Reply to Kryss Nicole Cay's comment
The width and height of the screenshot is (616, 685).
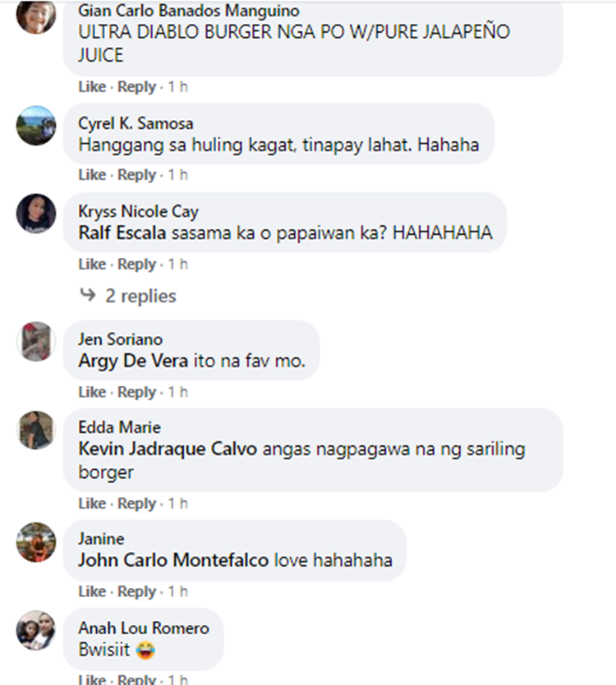136,264
